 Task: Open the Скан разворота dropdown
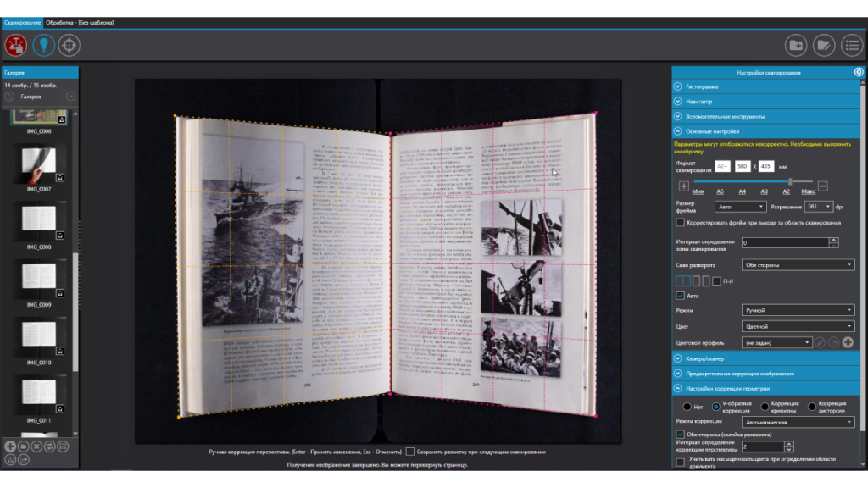pos(798,265)
